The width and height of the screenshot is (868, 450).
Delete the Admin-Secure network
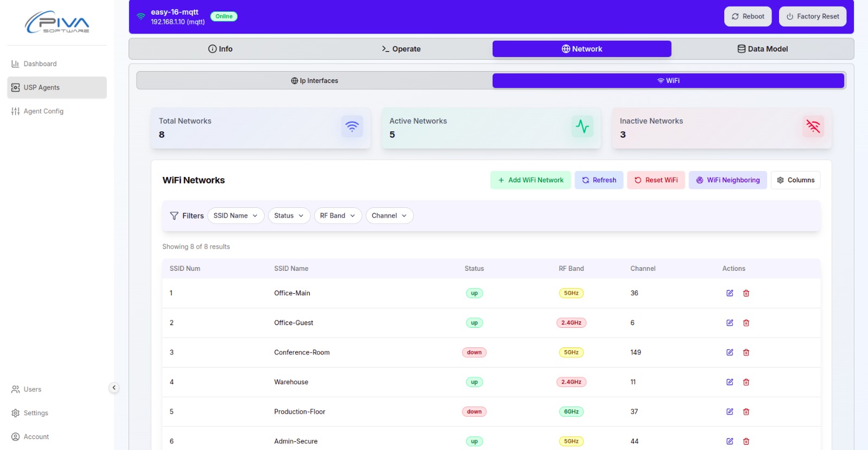click(746, 441)
